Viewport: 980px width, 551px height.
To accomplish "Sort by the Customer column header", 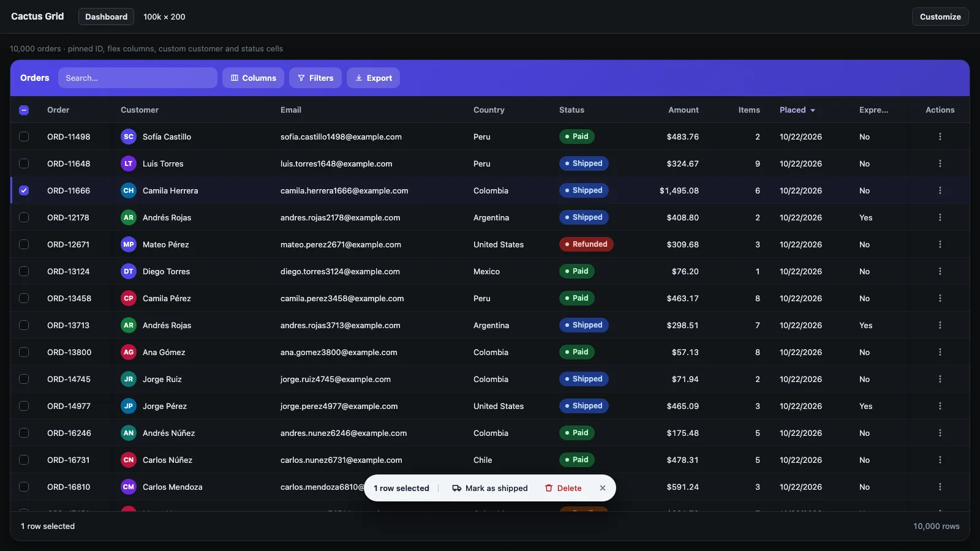I will [140, 110].
